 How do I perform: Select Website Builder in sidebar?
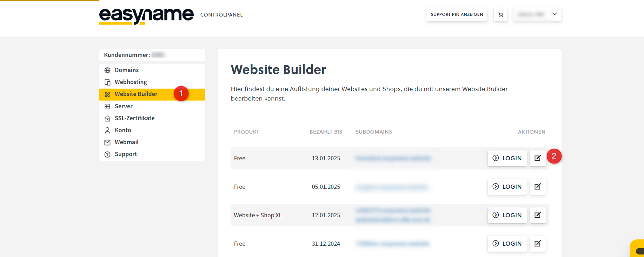[136, 94]
